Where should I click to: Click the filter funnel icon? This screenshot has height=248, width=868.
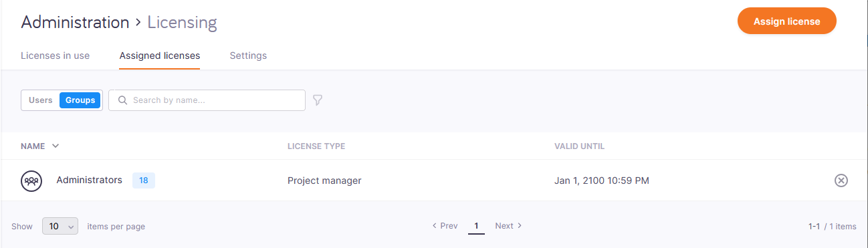point(318,100)
